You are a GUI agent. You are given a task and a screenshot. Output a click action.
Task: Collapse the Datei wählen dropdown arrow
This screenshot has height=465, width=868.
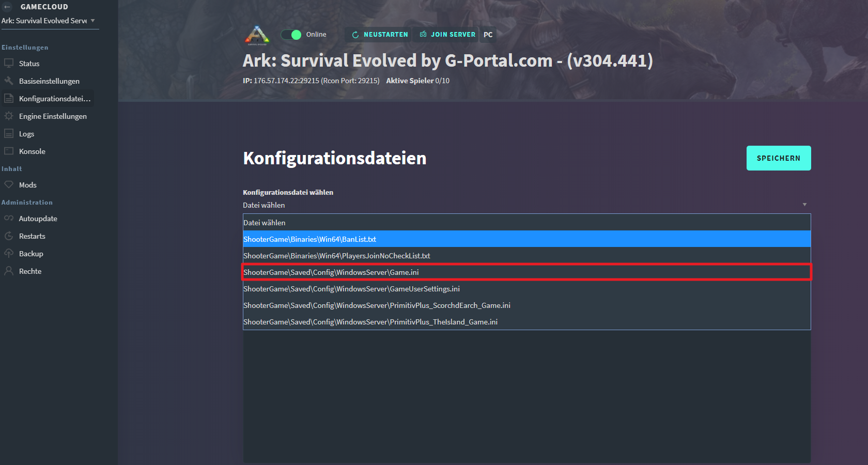point(804,205)
